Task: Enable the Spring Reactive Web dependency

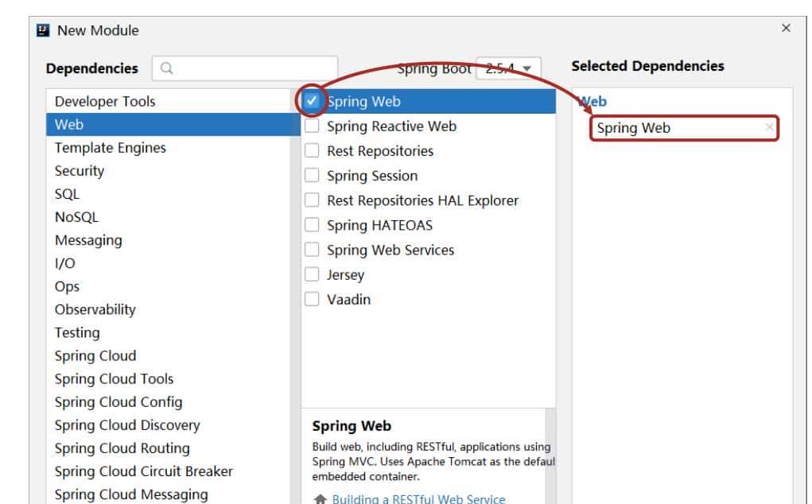Action: [x=311, y=126]
